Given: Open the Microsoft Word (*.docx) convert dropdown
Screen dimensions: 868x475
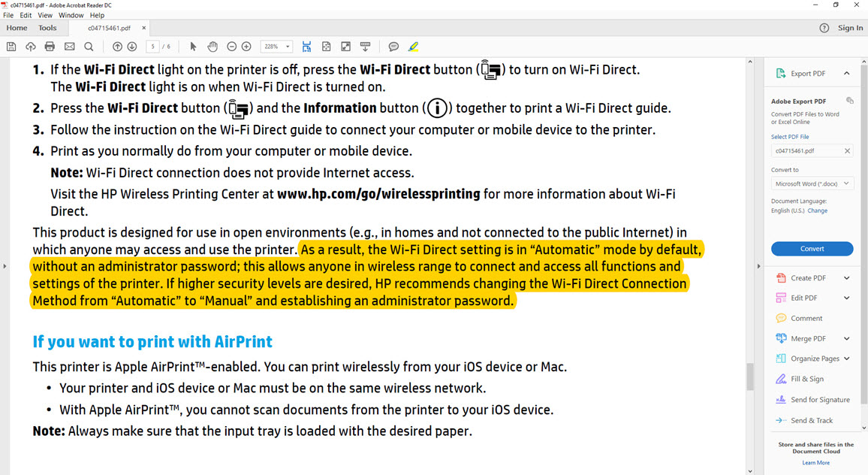Looking at the screenshot, I should pyautogui.click(x=812, y=183).
